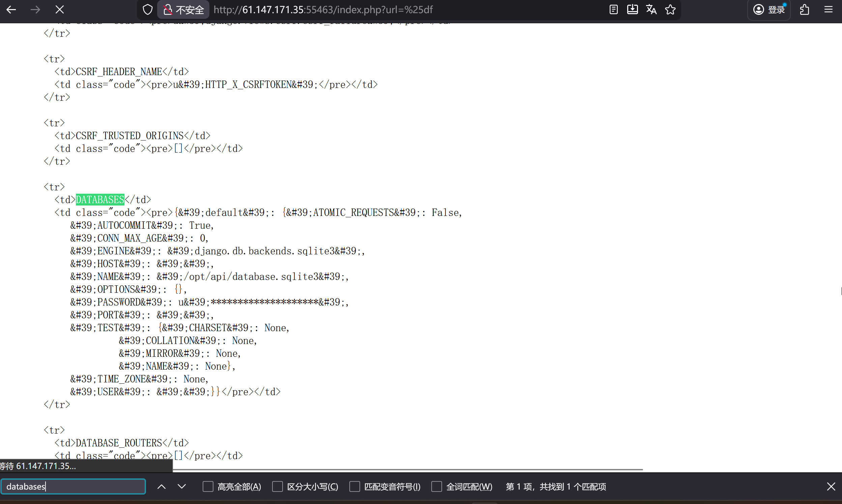Open the hamburger application menu
This screenshot has height=504, width=842.
pos(829,9)
